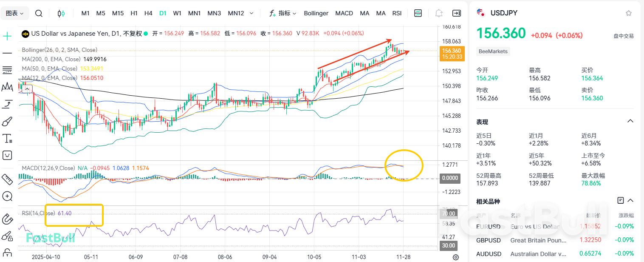Open the multi-chart layout panel

418,13
